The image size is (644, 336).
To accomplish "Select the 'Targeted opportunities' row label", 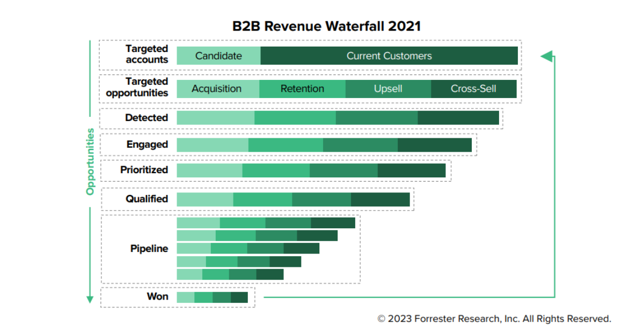I will point(137,87).
